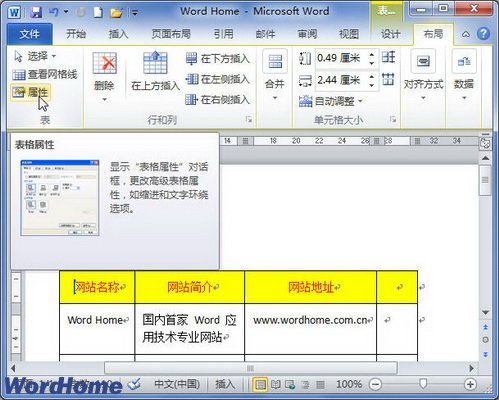The height and width of the screenshot is (400, 499).
Task: Open the 单元格大小 dialog launcher
Action: (x=393, y=119)
